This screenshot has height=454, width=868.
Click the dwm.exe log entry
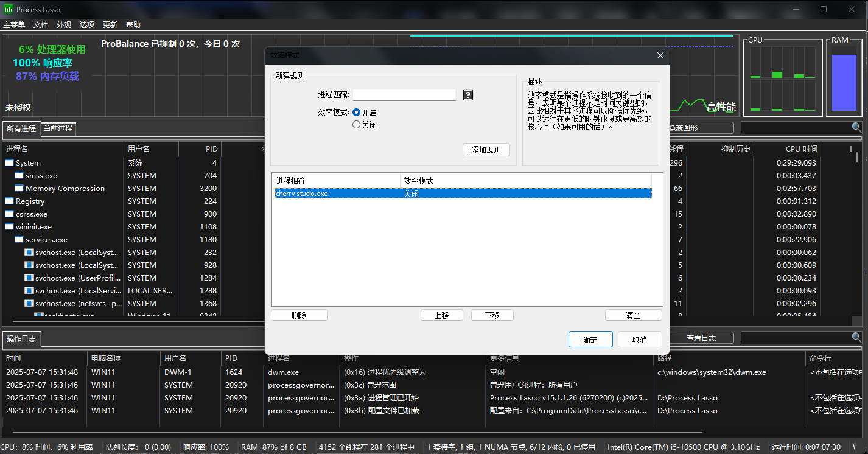(x=432, y=372)
